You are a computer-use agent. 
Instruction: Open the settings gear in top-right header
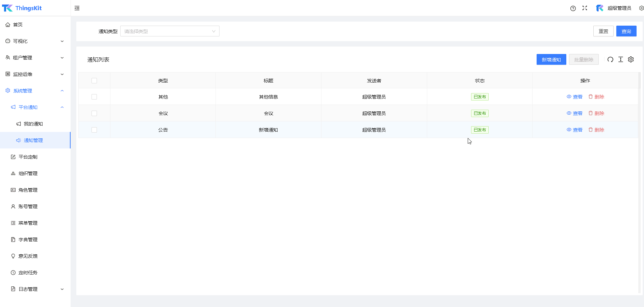[641, 8]
